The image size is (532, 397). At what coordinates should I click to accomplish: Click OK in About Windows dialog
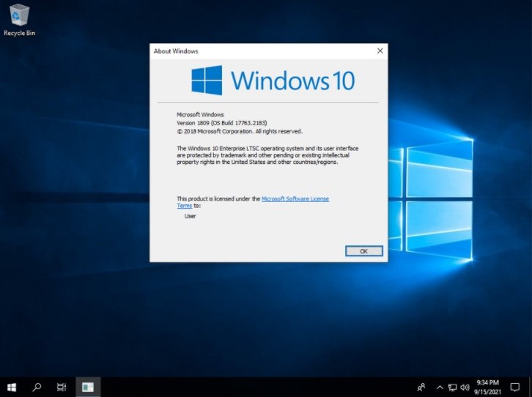point(363,251)
